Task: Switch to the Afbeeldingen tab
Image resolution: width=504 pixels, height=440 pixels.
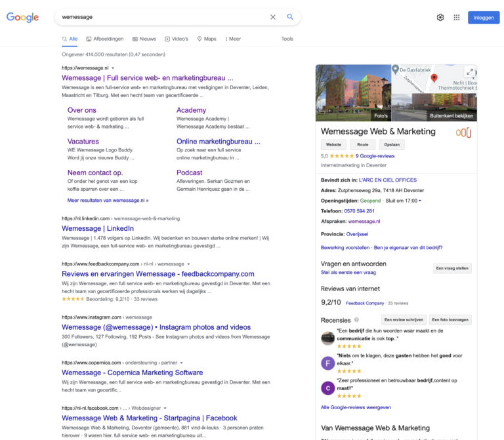Action: click(x=105, y=39)
